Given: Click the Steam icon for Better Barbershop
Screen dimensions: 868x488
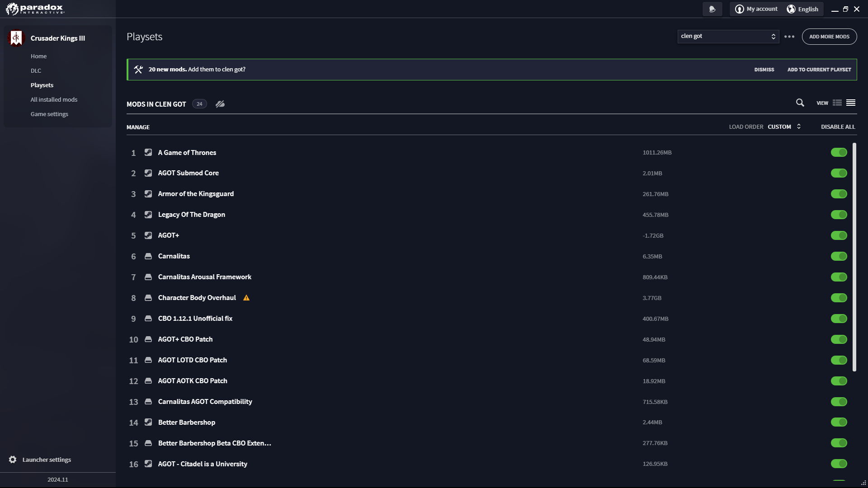Looking at the screenshot, I should click(148, 422).
